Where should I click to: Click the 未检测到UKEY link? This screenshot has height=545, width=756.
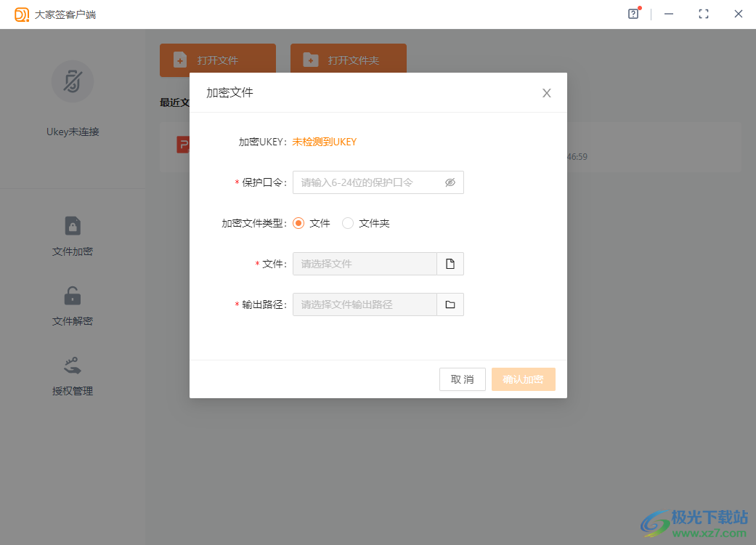click(x=324, y=142)
